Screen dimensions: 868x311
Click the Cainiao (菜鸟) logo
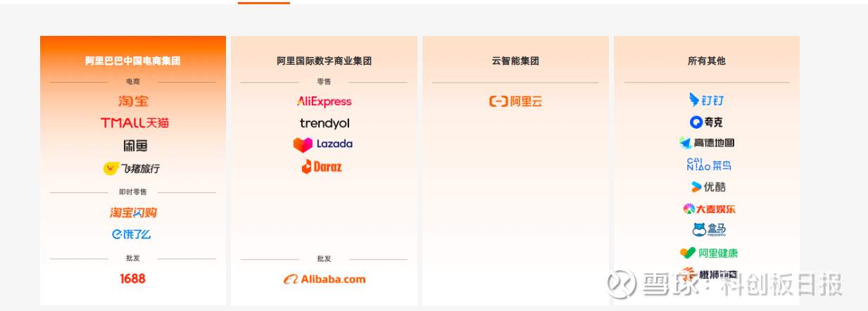(x=708, y=165)
